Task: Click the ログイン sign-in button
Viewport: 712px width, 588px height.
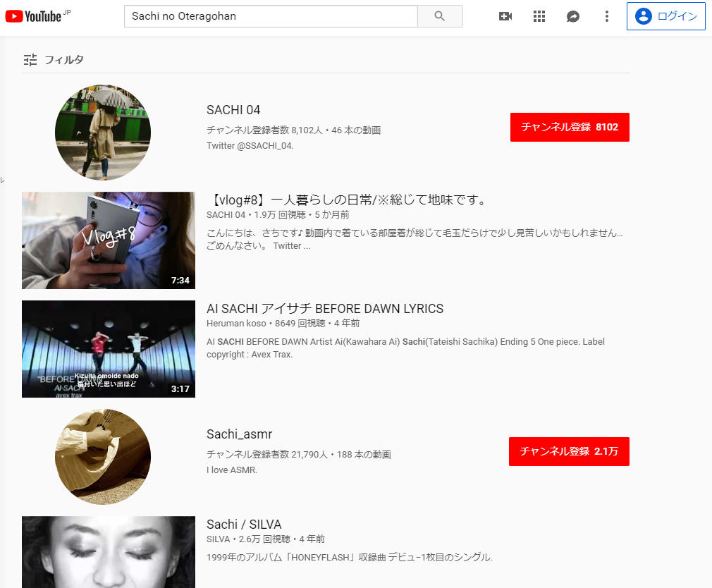Action: click(665, 16)
